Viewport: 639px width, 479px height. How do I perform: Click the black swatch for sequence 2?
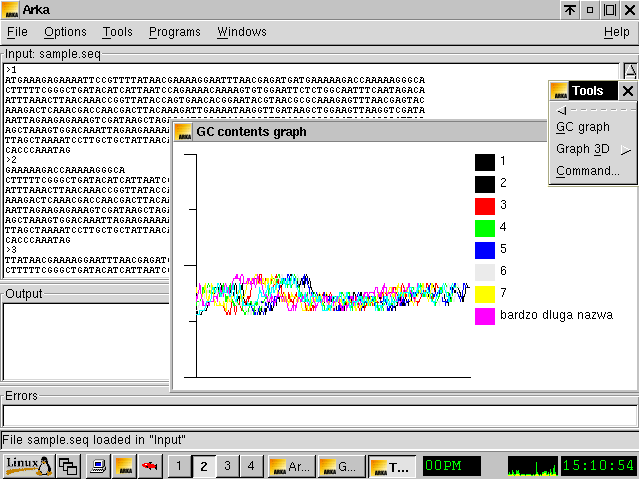pos(485,184)
